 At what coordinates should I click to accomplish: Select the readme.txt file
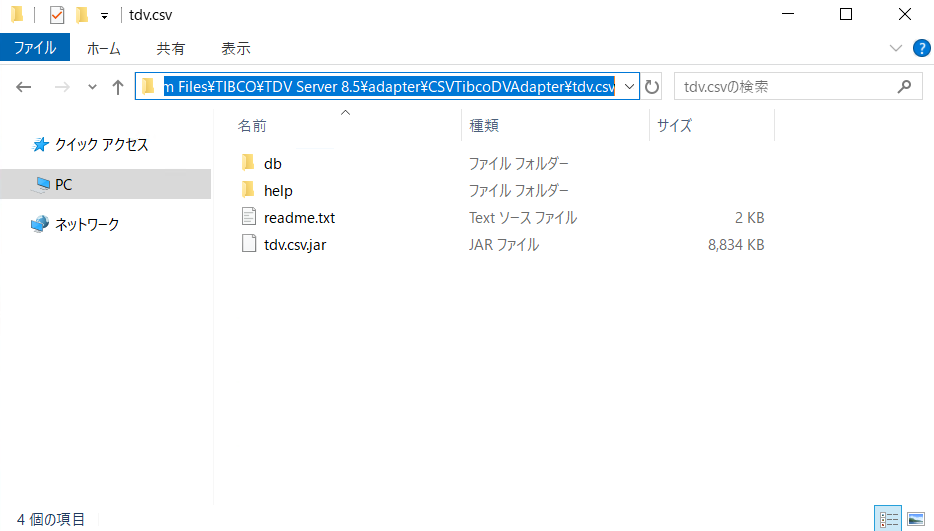pos(299,218)
